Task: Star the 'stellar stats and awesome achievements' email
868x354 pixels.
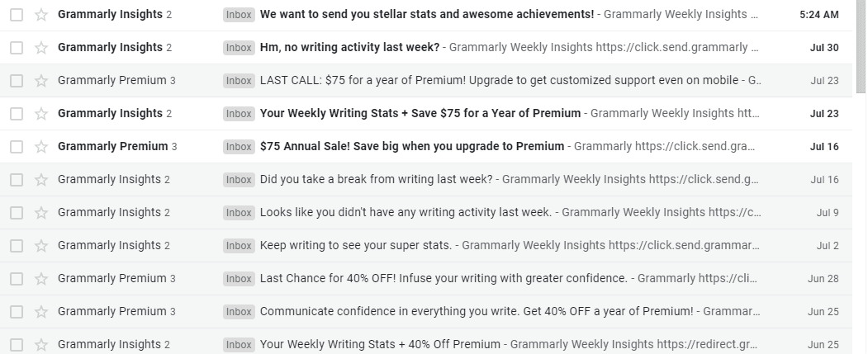Action: point(41,15)
